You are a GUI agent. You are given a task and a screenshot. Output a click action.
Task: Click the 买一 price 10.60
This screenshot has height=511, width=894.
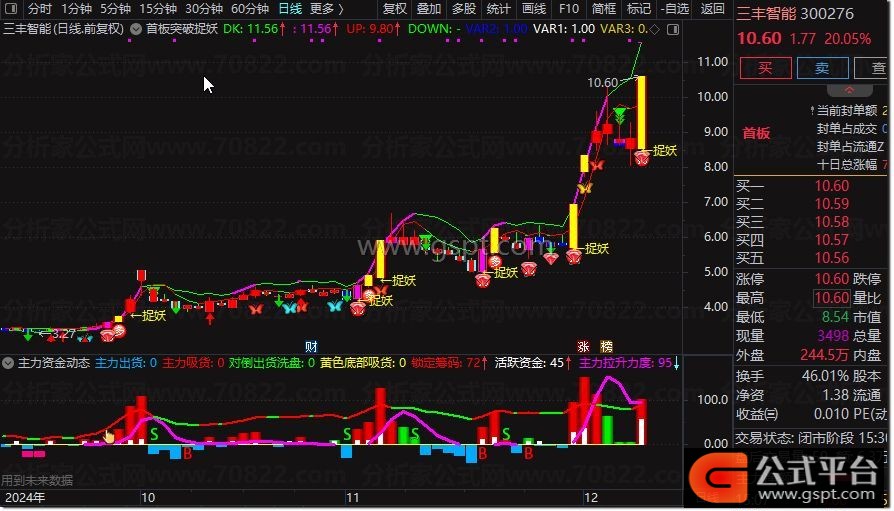[x=832, y=186]
